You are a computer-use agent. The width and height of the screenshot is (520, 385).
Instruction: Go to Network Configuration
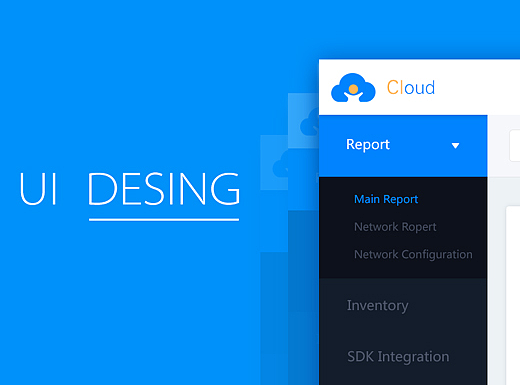[x=413, y=255]
